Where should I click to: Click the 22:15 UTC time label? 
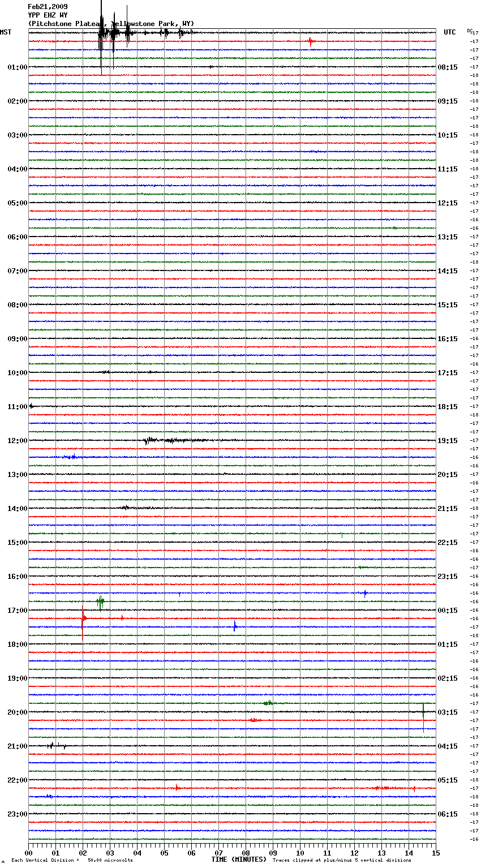pos(448,543)
